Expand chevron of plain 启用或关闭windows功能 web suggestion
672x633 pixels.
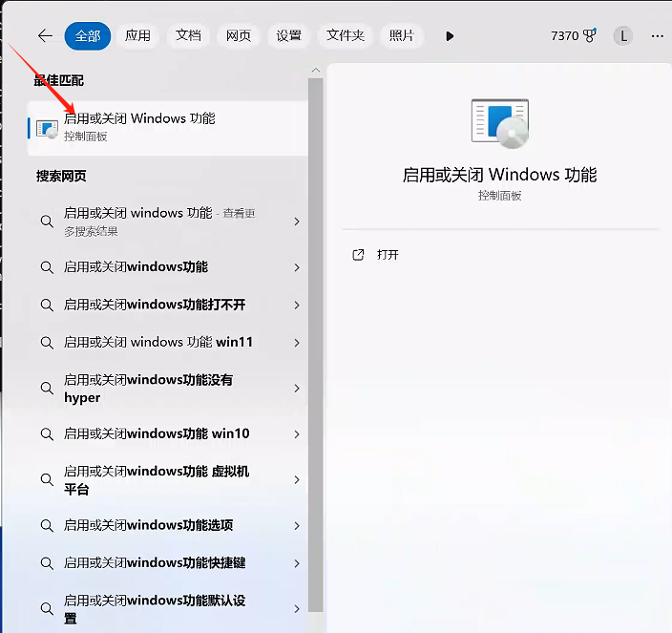(297, 267)
